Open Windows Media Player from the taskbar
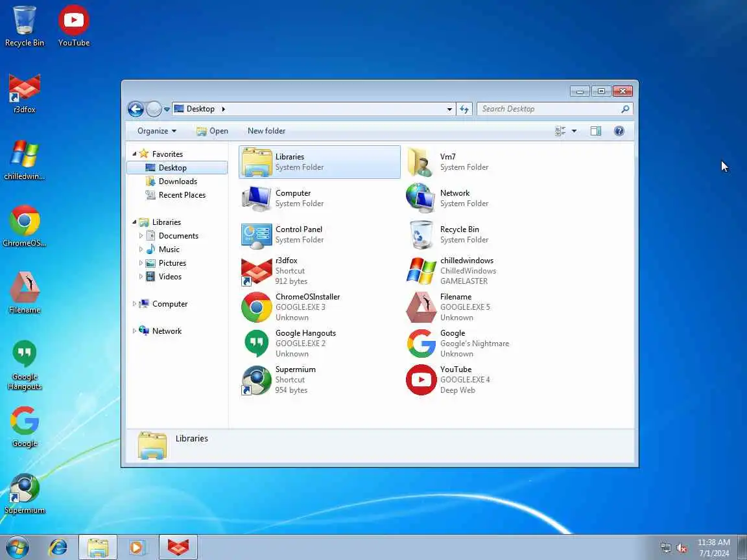Screen dimensions: 747x560 pos(137,548)
